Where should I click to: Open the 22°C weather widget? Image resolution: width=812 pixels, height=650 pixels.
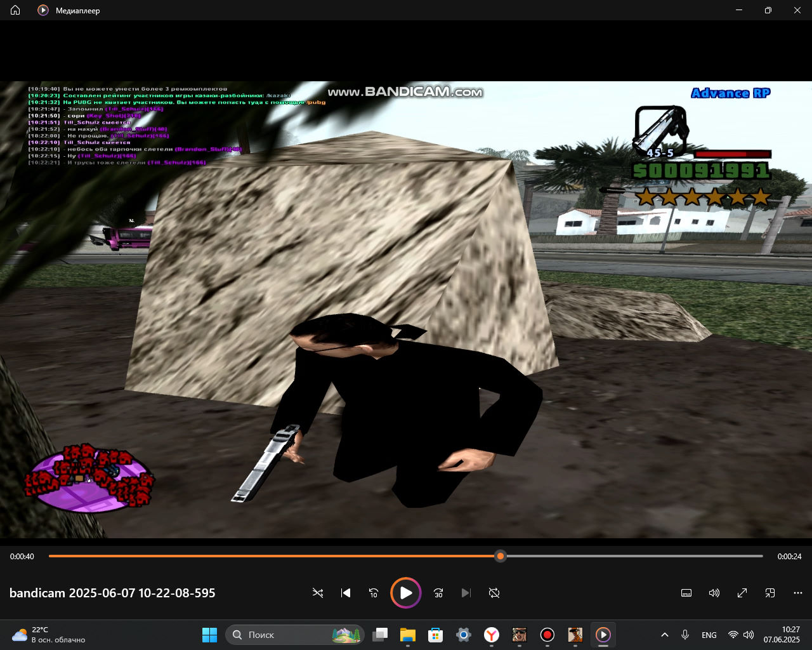[49, 635]
